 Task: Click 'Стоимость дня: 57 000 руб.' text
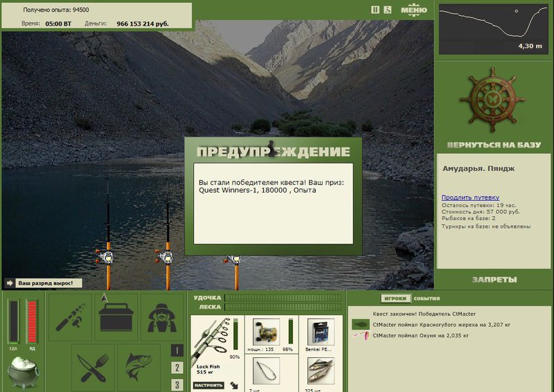[481, 212]
